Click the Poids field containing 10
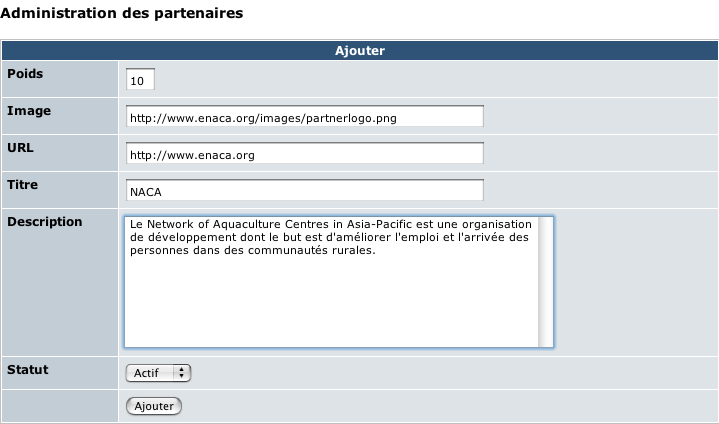The height and width of the screenshot is (424, 719). [140, 79]
